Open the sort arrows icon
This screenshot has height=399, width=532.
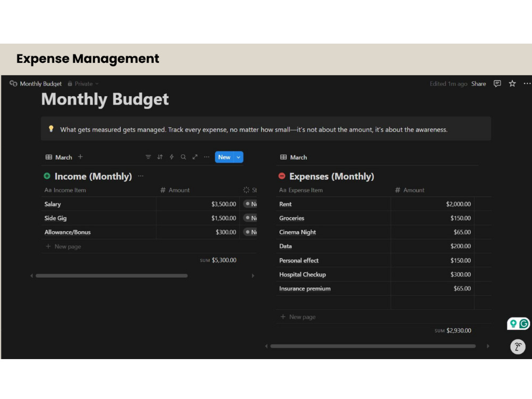[x=160, y=157]
